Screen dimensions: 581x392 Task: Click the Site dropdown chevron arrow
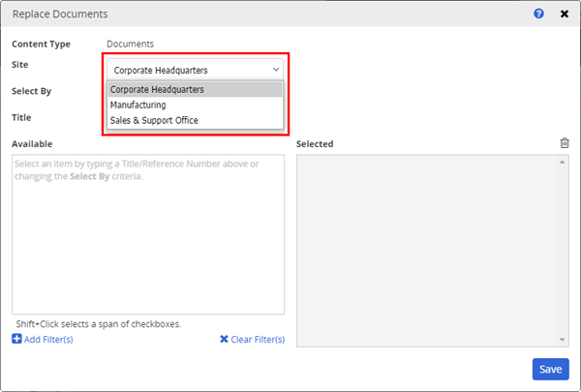click(276, 70)
